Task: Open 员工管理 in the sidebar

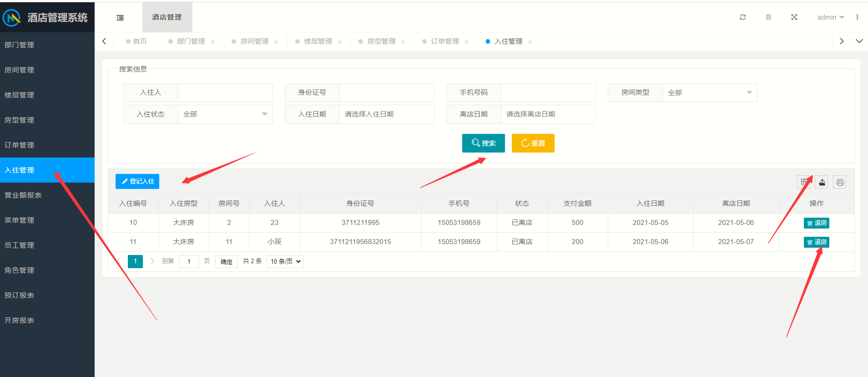Action: (x=47, y=245)
